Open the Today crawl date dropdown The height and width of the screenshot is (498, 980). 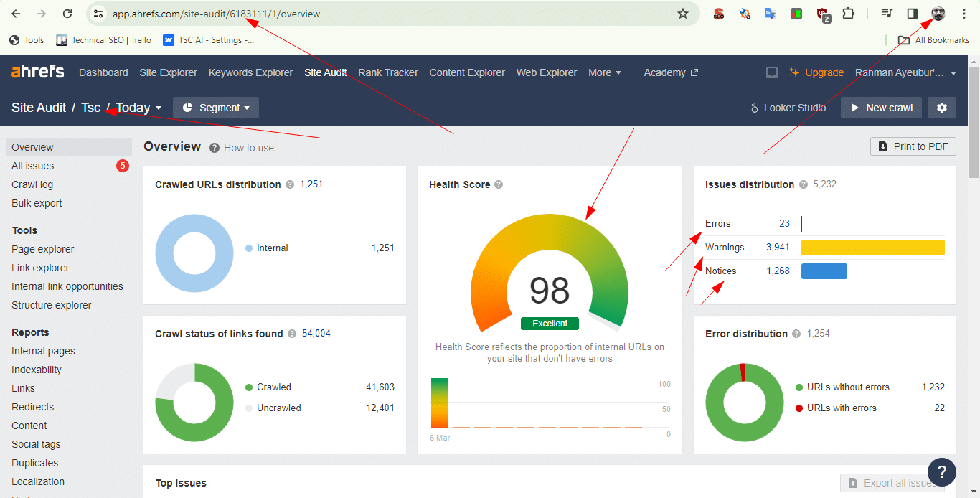point(138,108)
